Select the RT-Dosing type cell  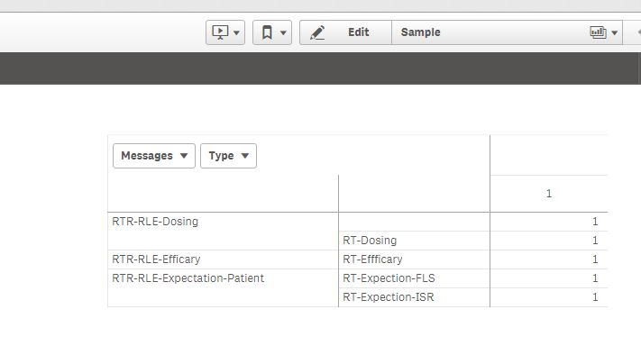[370, 241]
